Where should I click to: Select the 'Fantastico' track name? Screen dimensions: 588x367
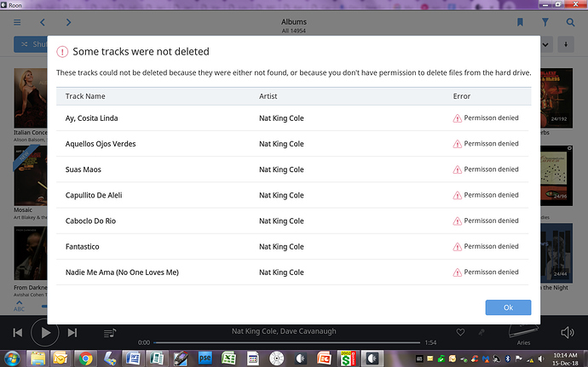(83, 247)
